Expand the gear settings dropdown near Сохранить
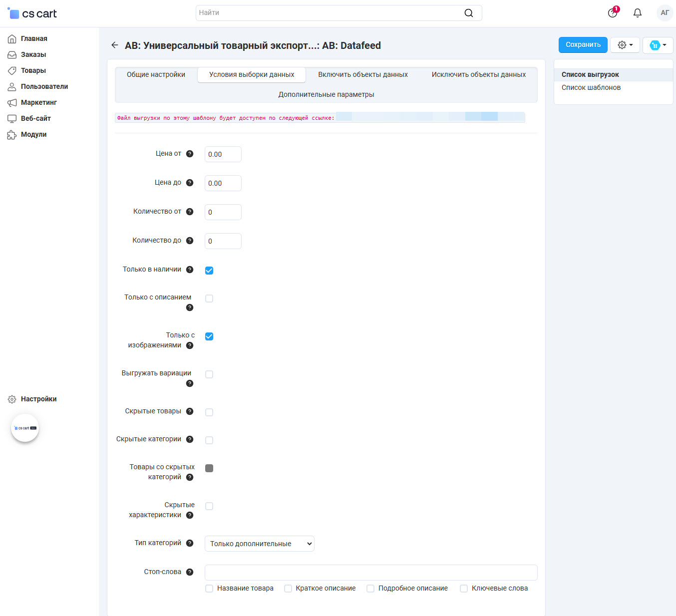 (625, 45)
